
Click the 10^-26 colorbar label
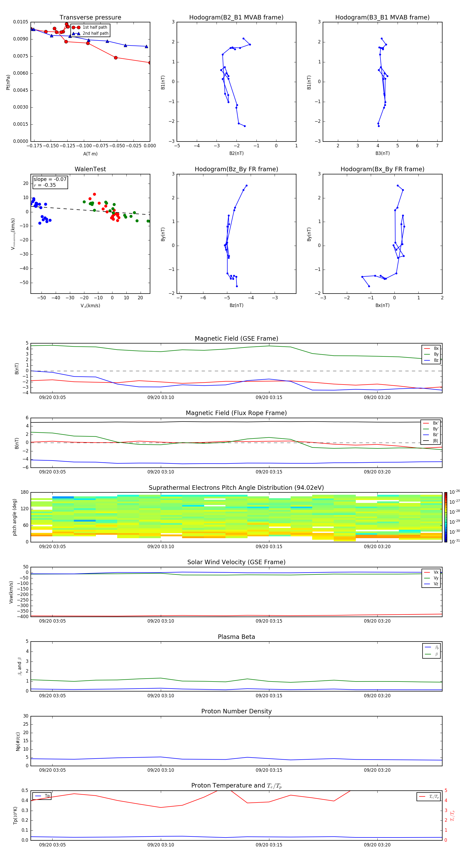455,492
